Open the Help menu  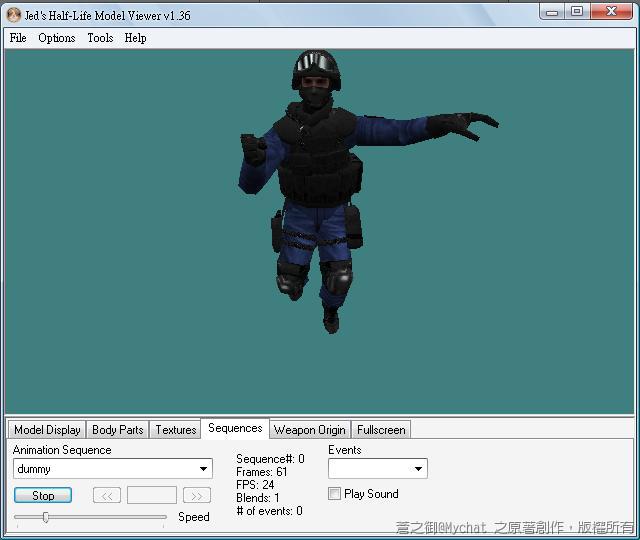136,38
